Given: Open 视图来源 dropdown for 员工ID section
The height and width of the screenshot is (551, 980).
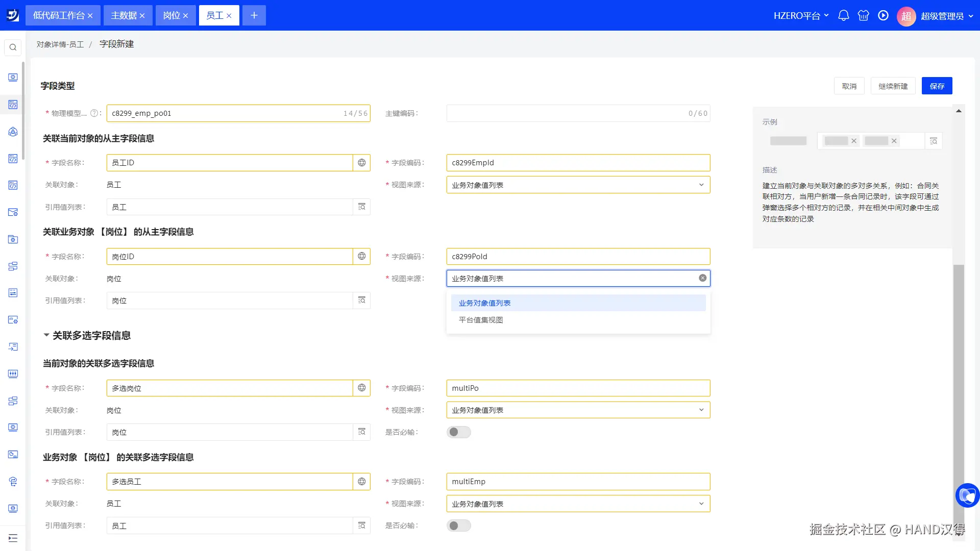Looking at the screenshot, I should point(578,185).
